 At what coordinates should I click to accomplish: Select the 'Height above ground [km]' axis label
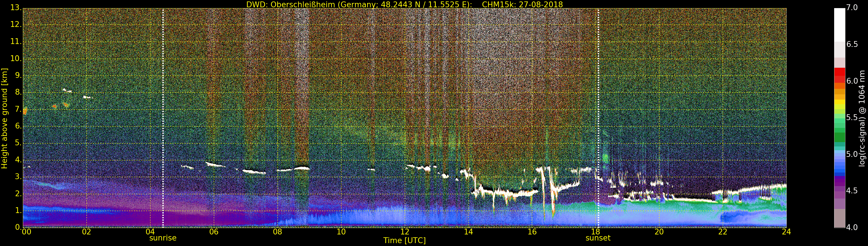click(4, 118)
